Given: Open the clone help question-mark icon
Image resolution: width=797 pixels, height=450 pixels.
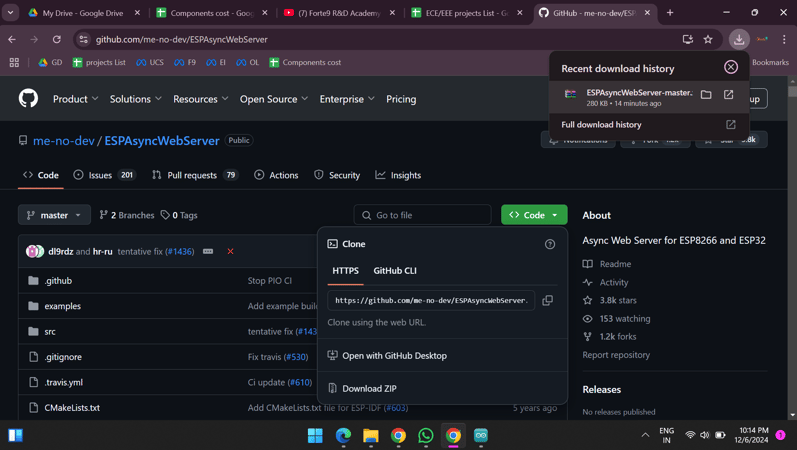Looking at the screenshot, I should tap(550, 244).
